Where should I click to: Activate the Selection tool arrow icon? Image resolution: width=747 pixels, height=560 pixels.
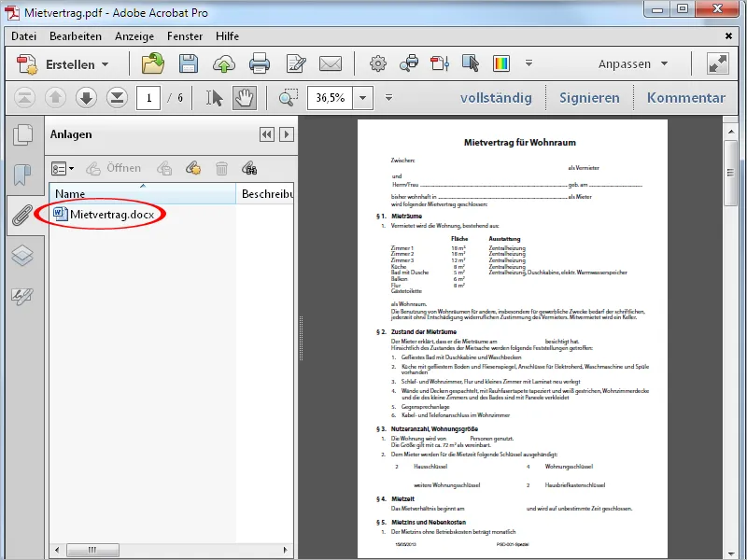[216, 96]
